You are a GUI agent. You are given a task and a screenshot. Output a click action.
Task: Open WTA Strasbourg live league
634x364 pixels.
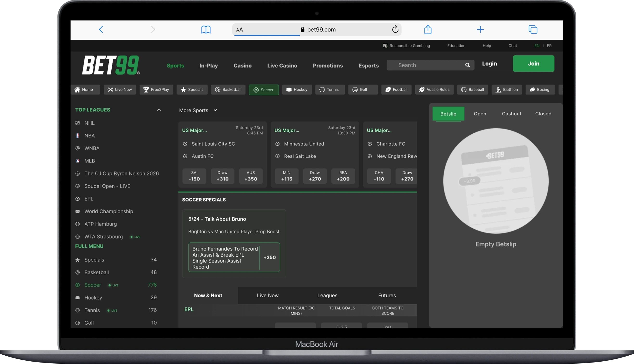point(103,237)
